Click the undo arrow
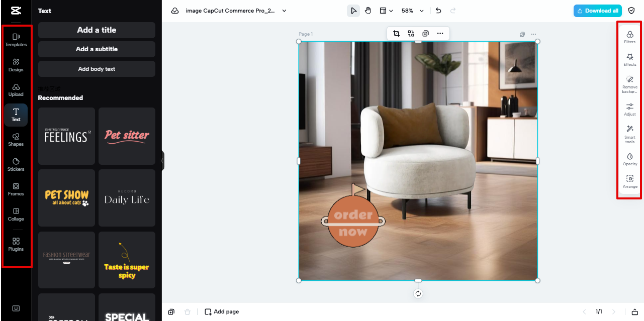 tap(438, 11)
